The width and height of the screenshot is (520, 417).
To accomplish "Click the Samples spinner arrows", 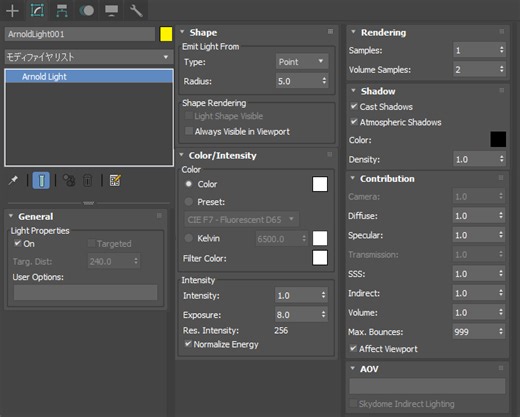I will [x=501, y=50].
